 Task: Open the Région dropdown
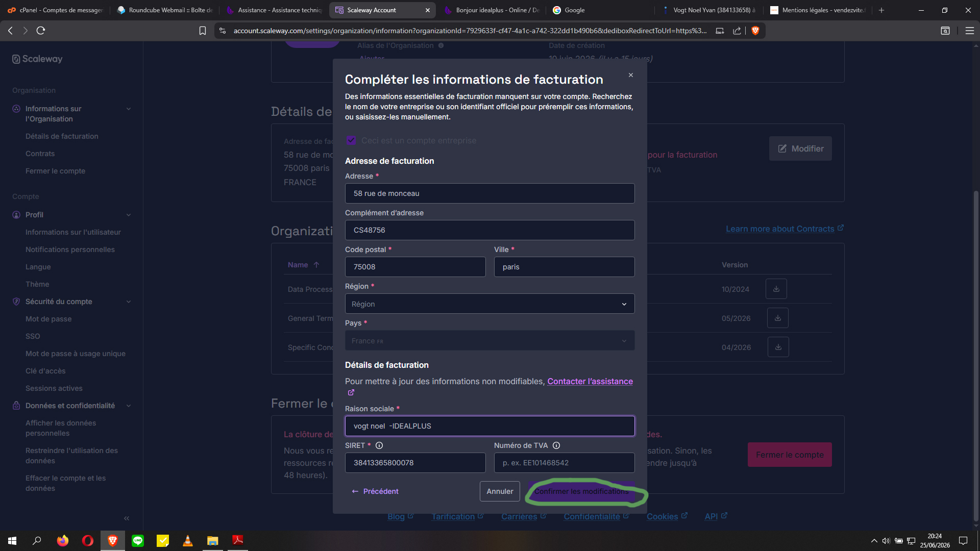click(490, 304)
